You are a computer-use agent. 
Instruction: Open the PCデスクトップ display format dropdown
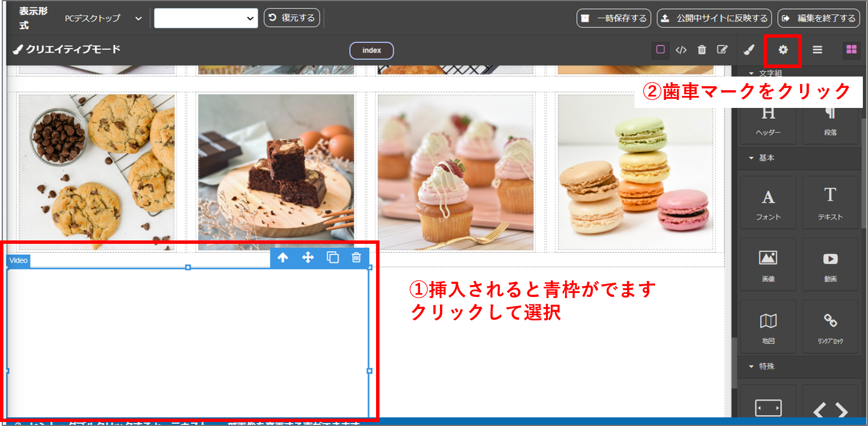pyautogui.click(x=103, y=18)
